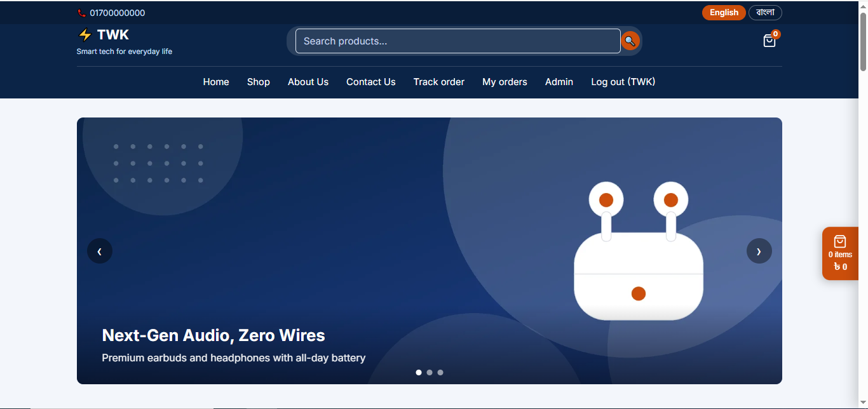Click Log out (TWK)
The width and height of the screenshot is (868, 409).
[x=623, y=82]
